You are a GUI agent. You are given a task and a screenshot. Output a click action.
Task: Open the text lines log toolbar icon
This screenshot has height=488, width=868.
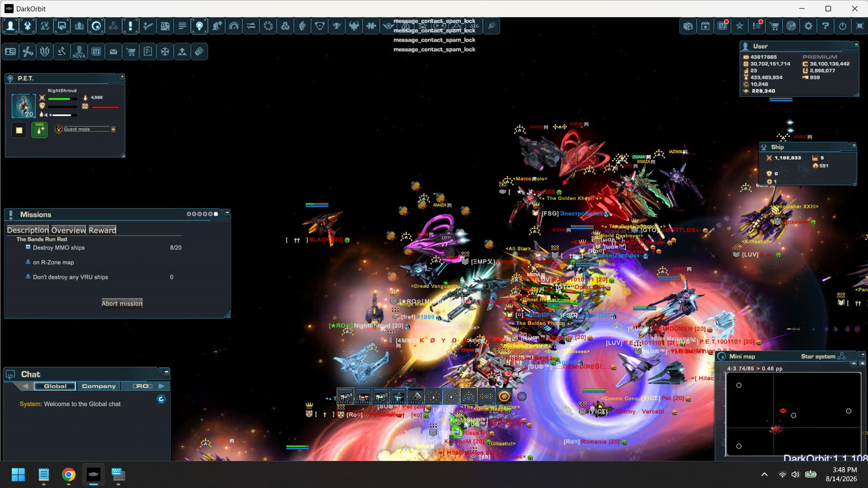click(182, 26)
